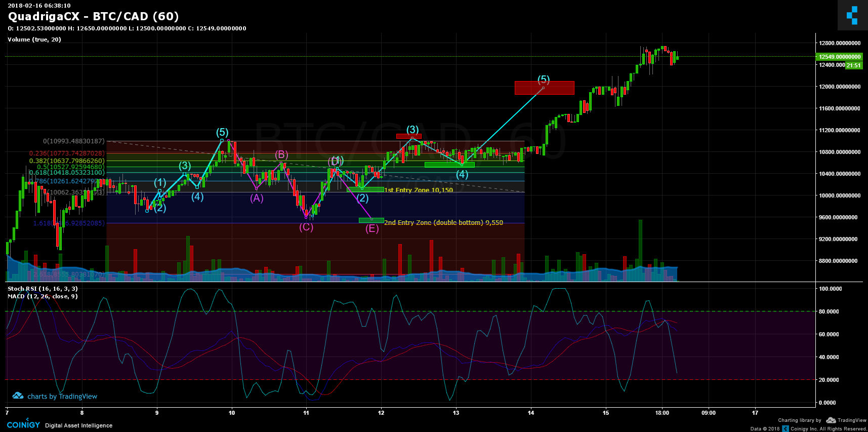Click the 10800.00000000 price axis label
868x432 pixels.
click(840, 152)
